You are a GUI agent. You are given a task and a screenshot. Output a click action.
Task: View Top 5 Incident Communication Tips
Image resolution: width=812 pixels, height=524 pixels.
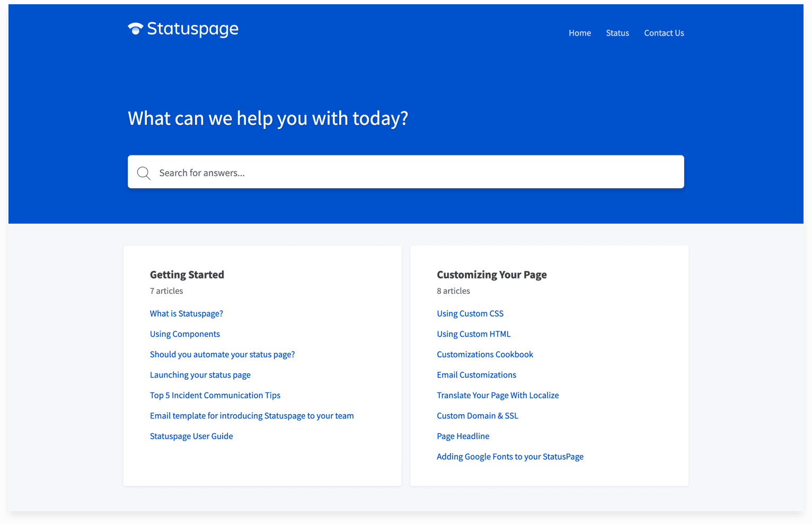(215, 395)
